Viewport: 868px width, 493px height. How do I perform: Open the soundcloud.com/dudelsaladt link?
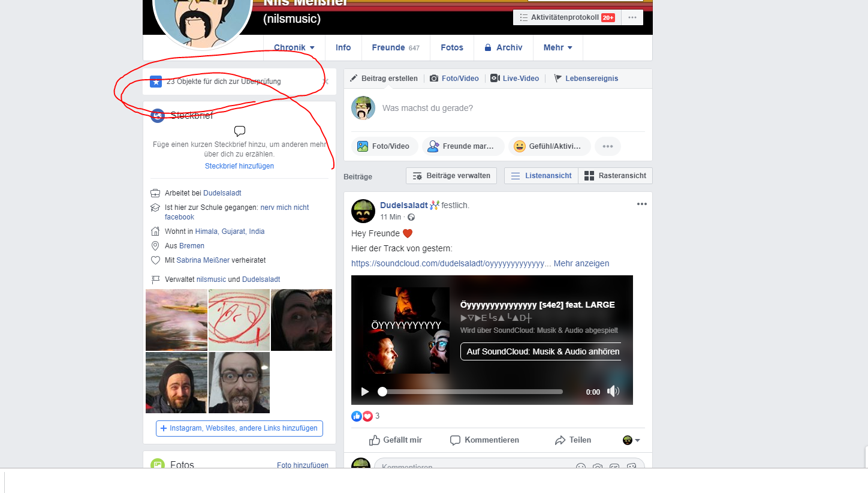tap(450, 263)
